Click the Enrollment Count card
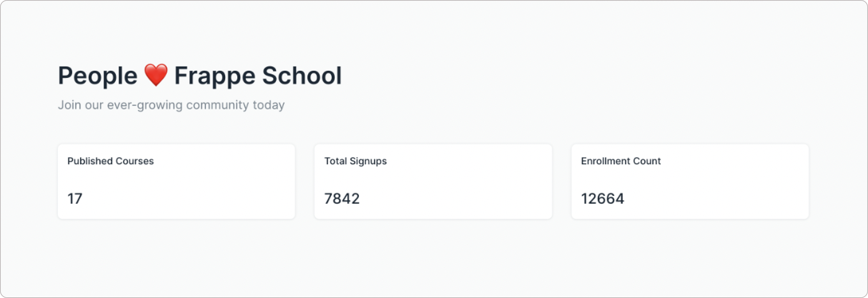The width and height of the screenshot is (868, 298). (690, 182)
